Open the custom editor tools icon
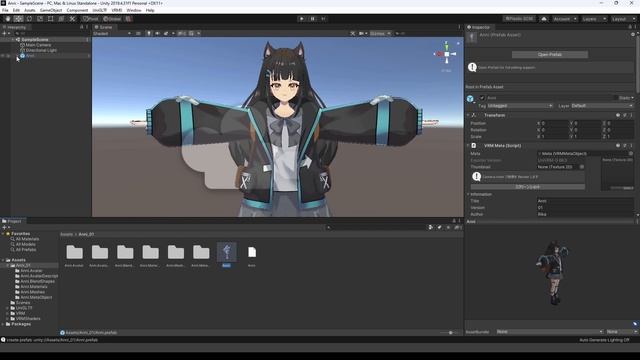Screen dimensions: 640x360 point(72,19)
